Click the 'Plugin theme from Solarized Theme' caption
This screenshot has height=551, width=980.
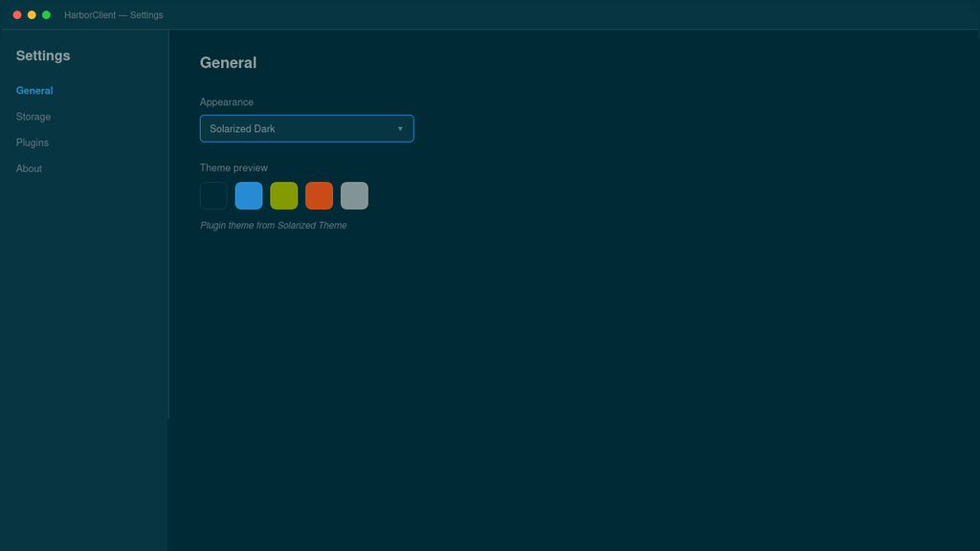tap(273, 226)
